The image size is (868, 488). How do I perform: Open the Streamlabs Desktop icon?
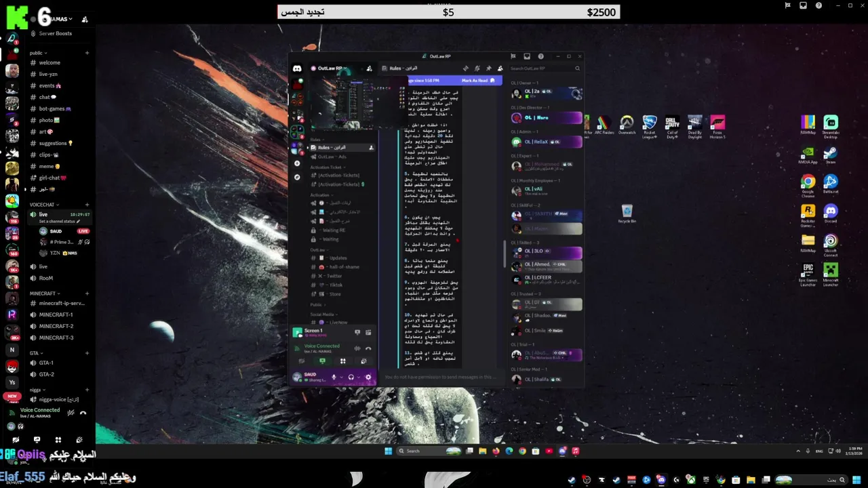(x=831, y=125)
